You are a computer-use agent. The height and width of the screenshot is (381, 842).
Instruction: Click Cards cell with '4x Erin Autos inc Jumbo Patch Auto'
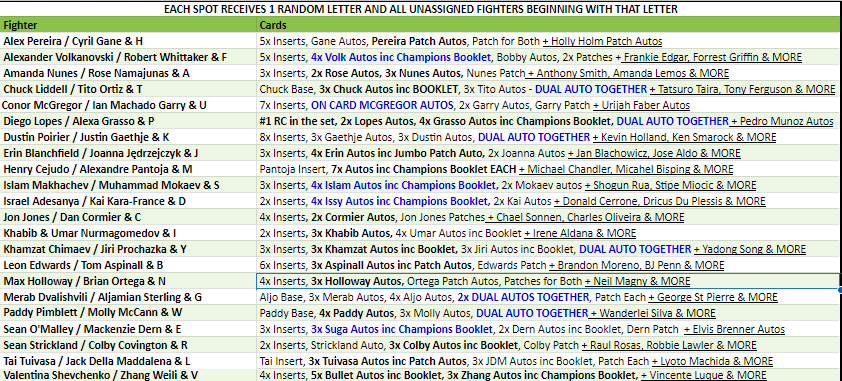(549, 153)
